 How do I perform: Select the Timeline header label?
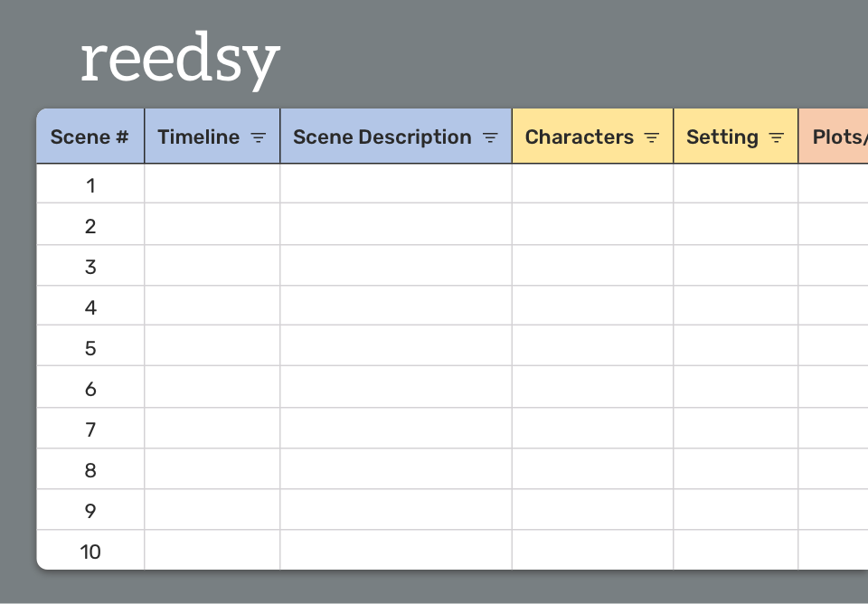199,137
